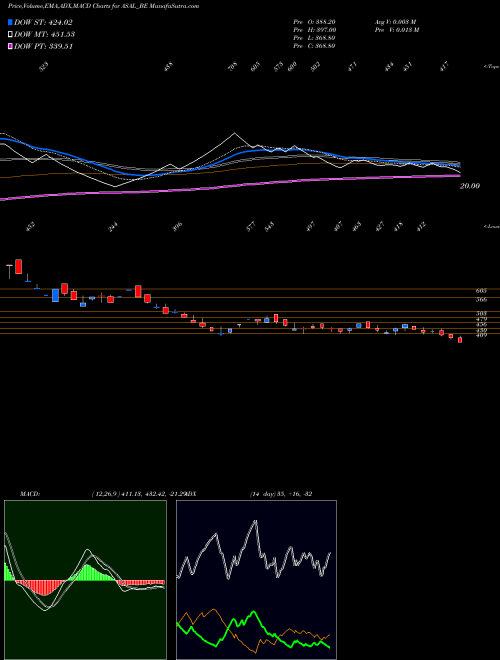Click the blue DOW ST legend swatch

click(x=10, y=22)
